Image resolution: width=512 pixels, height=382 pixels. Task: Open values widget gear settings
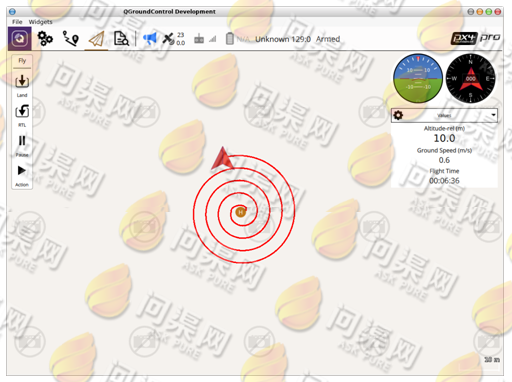(398, 115)
